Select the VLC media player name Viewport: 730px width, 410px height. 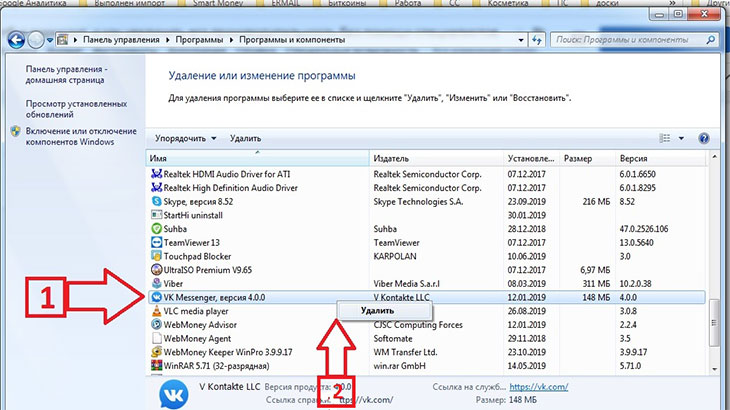(196, 311)
